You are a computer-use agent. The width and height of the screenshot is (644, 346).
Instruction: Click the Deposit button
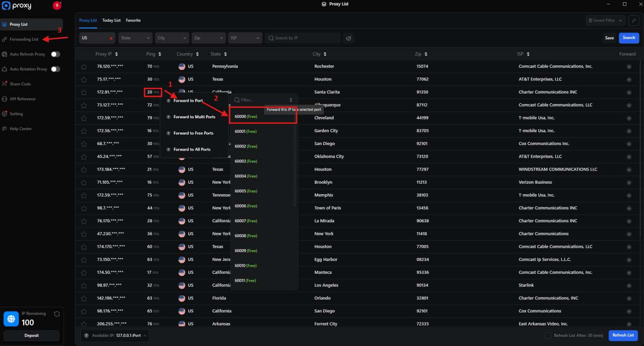[31, 336]
